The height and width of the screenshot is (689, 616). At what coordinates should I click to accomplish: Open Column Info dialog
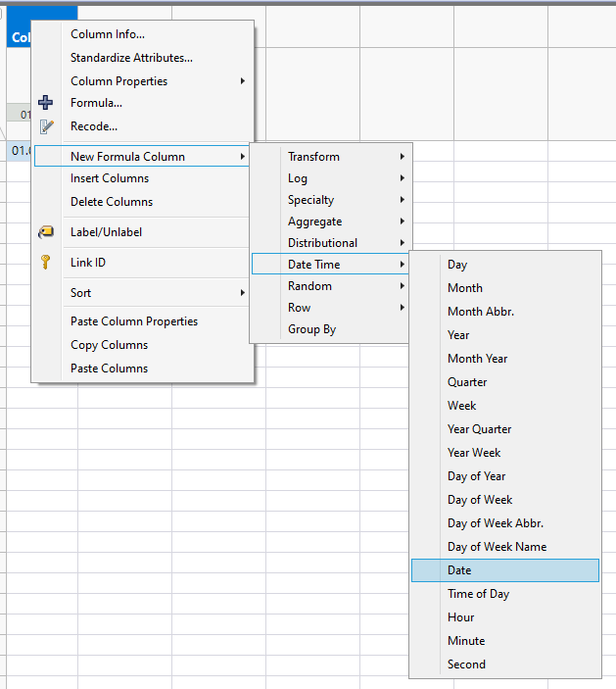point(108,34)
